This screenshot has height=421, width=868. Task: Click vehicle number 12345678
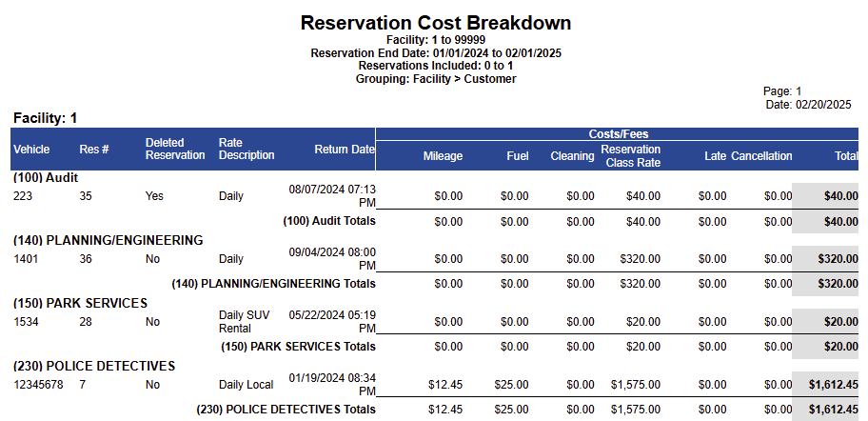click(x=38, y=385)
